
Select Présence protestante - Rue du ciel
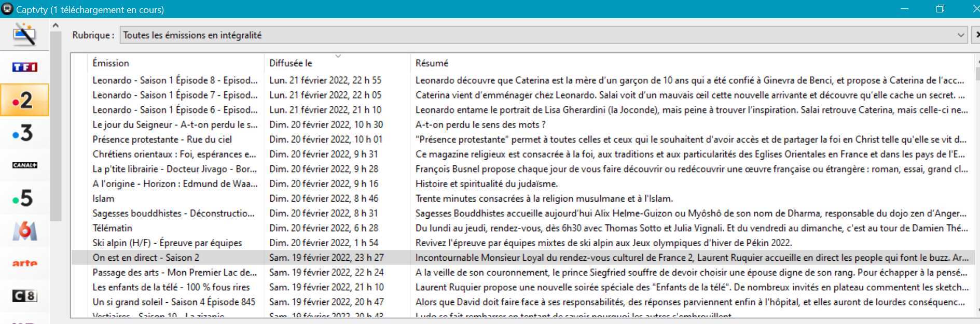[522, 139]
